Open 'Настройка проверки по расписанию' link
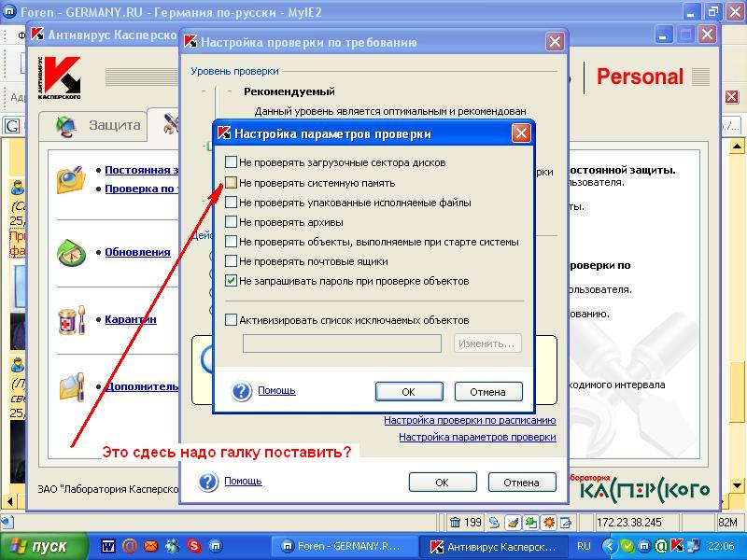The width and height of the screenshot is (747, 560). [470, 421]
